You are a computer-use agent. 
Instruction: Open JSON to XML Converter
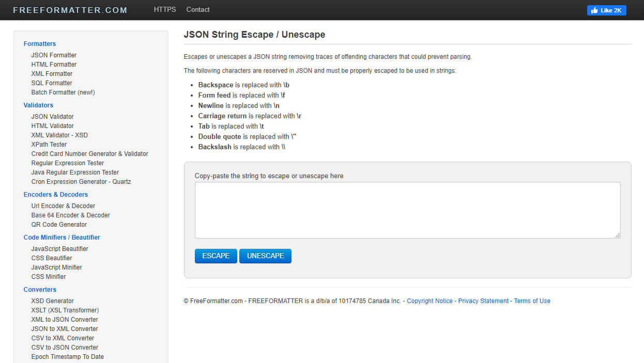tap(65, 329)
